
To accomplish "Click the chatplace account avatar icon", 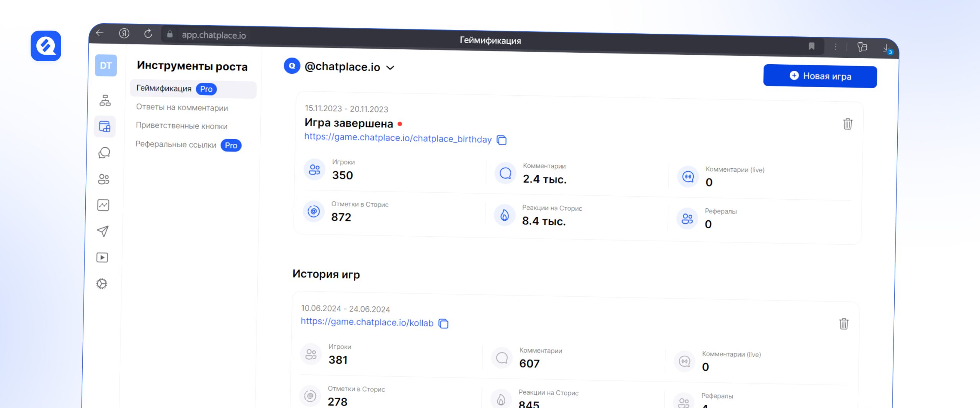I will click(x=292, y=66).
